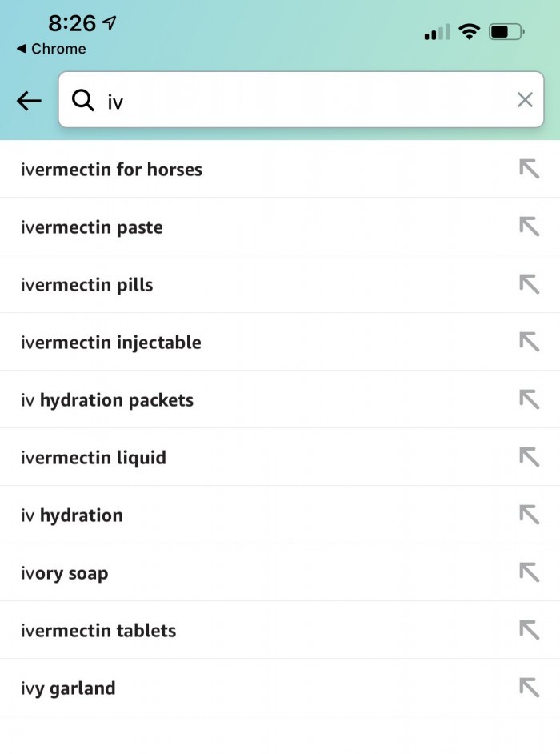Tap the arrow icon beside "ivory soap"
The image size is (560, 754).
click(x=529, y=572)
